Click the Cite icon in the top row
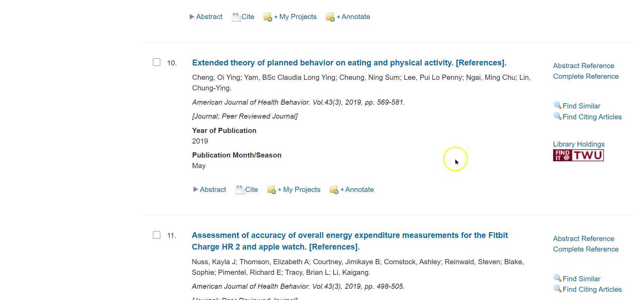 (236, 17)
